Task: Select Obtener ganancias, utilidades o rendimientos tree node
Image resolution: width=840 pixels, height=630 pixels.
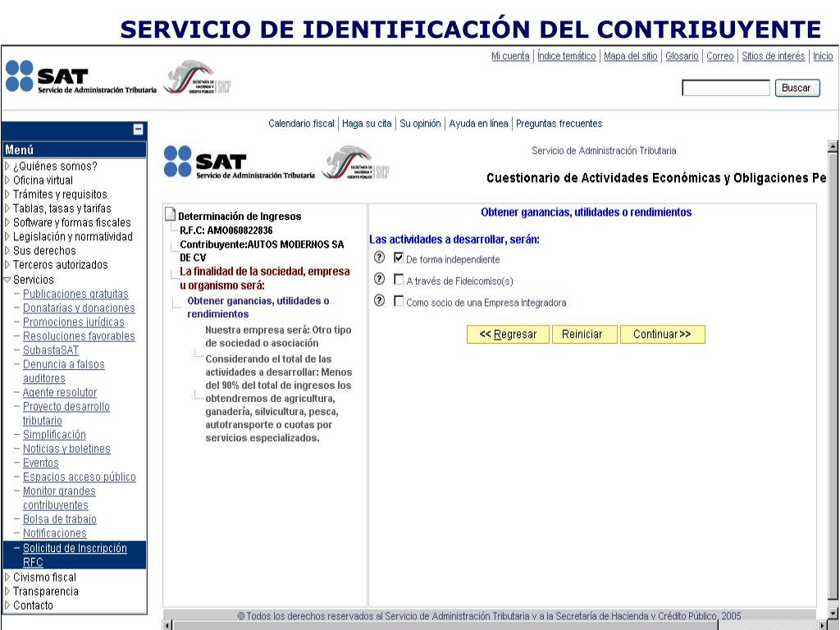Action: tap(258, 308)
